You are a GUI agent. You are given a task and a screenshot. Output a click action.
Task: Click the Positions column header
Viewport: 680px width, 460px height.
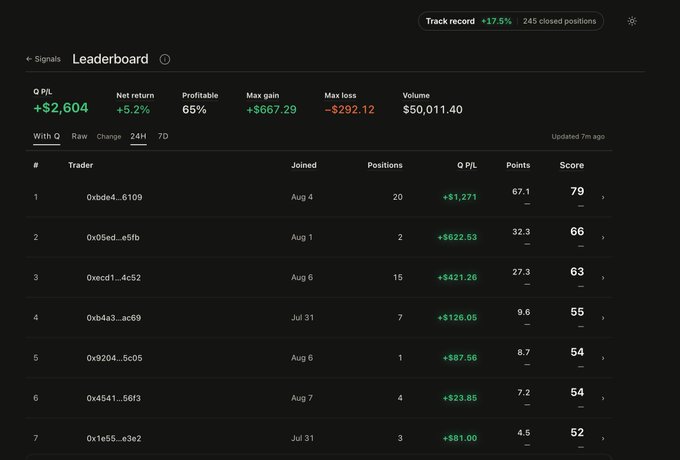coord(385,165)
